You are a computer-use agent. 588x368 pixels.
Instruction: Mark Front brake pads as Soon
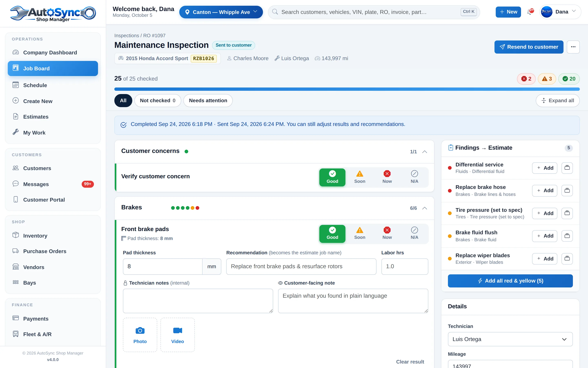(360, 234)
